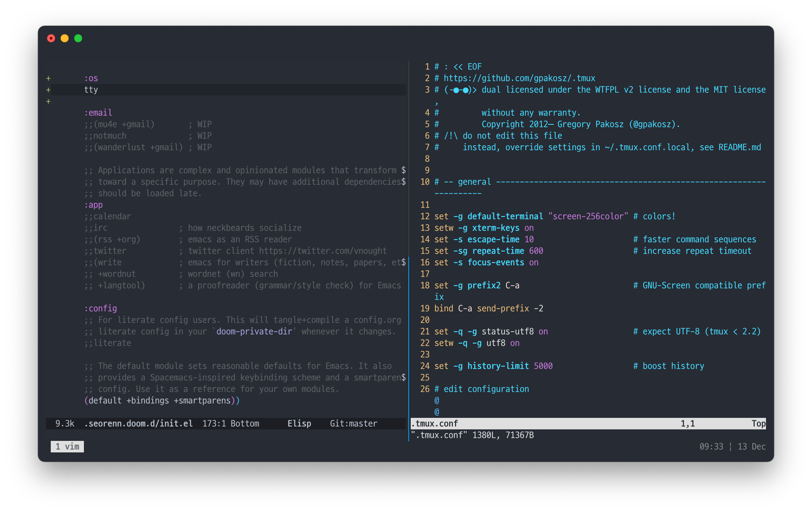This screenshot has height=512, width=812.
Task: Click the :config module heading
Action: pyautogui.click(x=100, y=308)
